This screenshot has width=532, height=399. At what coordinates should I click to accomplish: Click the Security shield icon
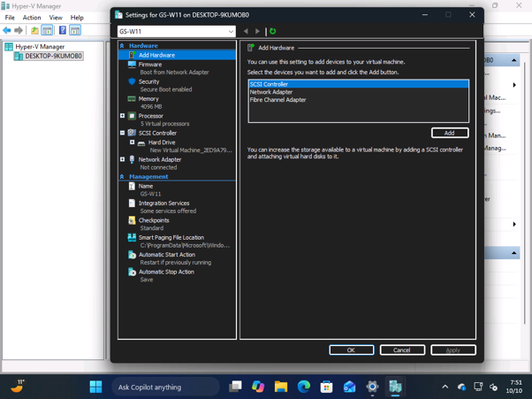pos(132,81)
